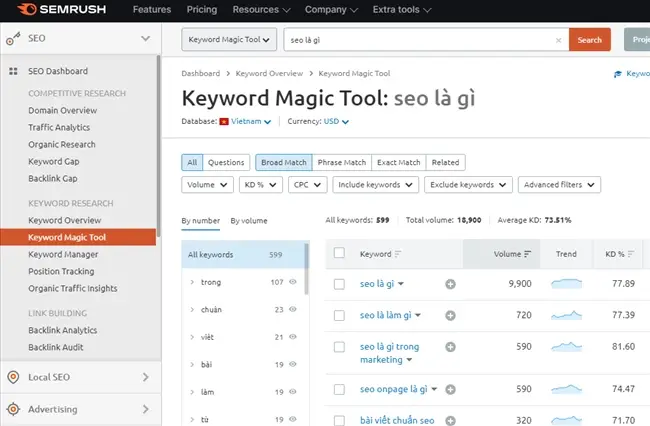
Task: Open Backlink Analytics in sidebar
Action: click(x=62, y=330)
